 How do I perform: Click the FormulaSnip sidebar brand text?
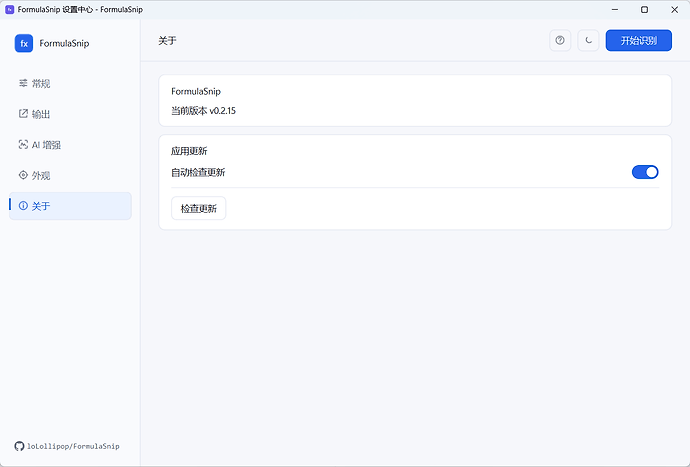click(64, 43)
